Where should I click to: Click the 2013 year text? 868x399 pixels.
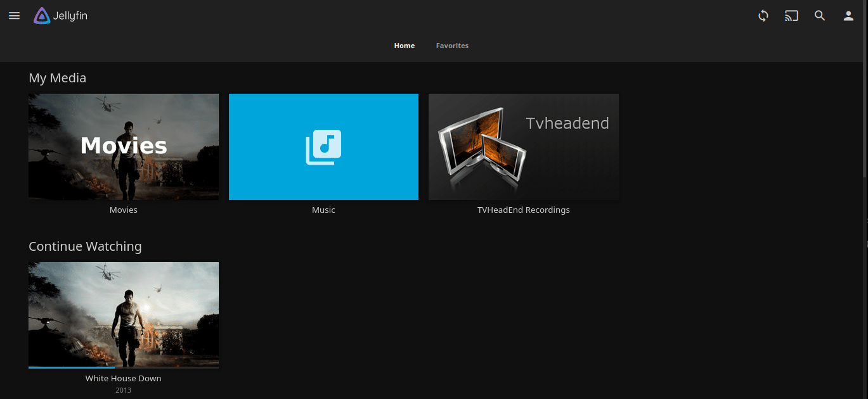click(124, 390)
